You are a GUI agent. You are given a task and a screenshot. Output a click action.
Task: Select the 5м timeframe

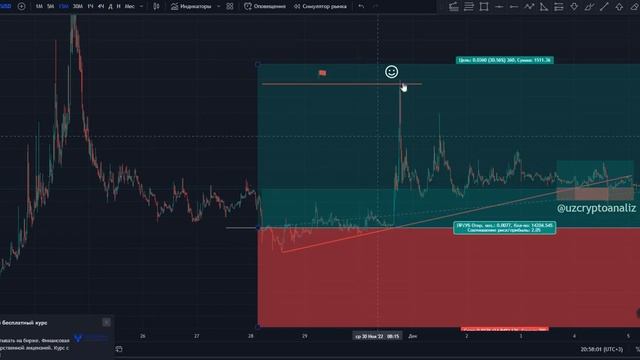coord(51,6)
